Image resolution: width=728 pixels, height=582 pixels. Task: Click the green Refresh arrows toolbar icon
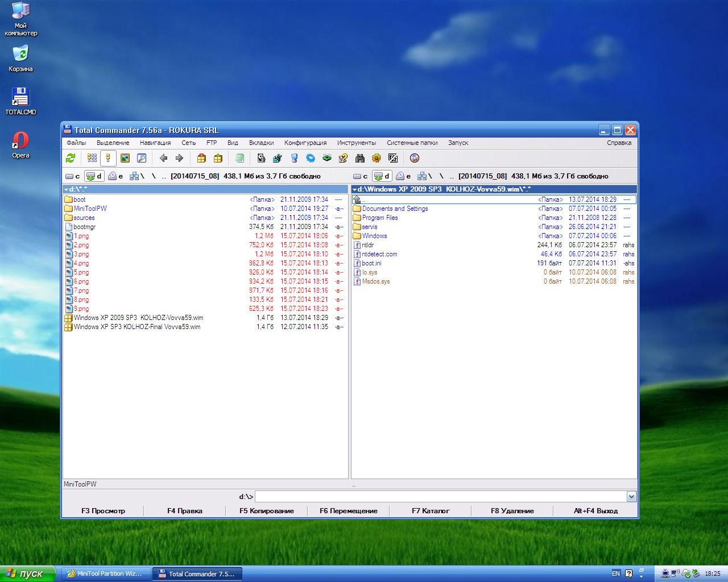click(71, 158)
